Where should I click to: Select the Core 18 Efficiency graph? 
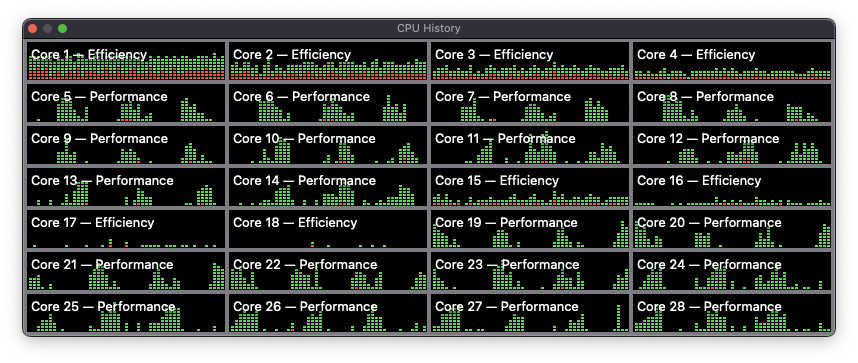pyautogui.click(x=328, y=229)
